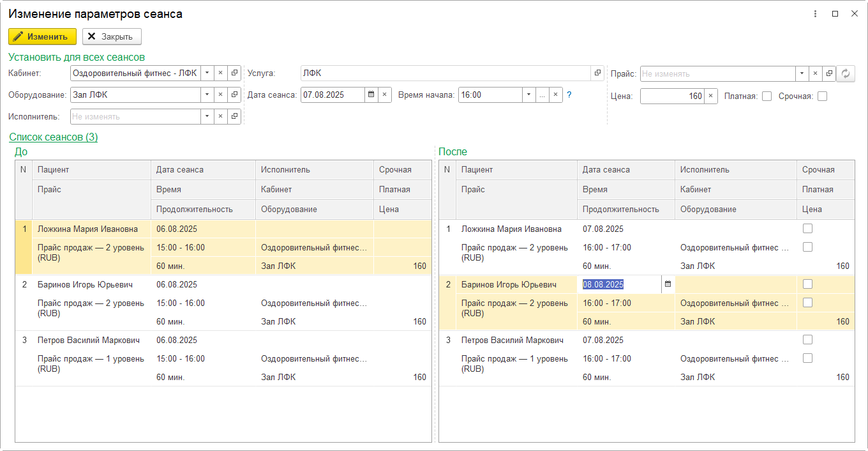Click the refresh icon next to Прайс
This screenshot has width=868, height=451.
846,73
